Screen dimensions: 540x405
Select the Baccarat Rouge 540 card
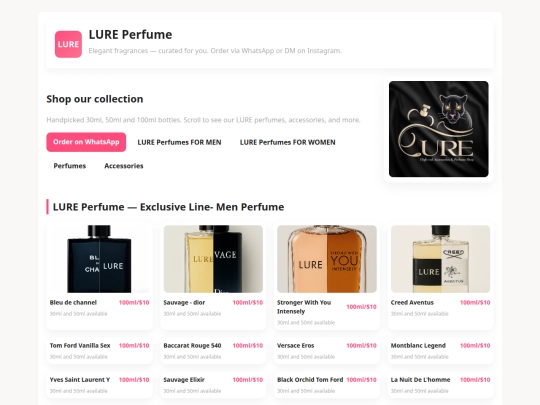coord(213,351)
